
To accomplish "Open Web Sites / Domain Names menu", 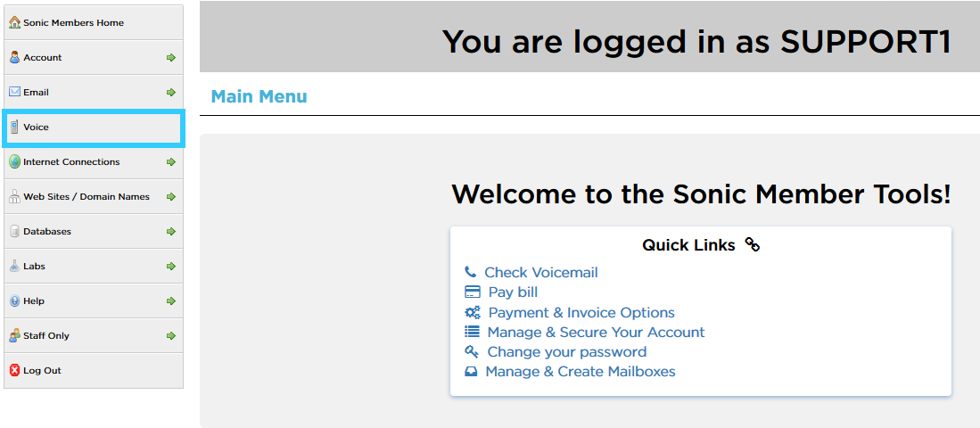I will tap(86, 196).
